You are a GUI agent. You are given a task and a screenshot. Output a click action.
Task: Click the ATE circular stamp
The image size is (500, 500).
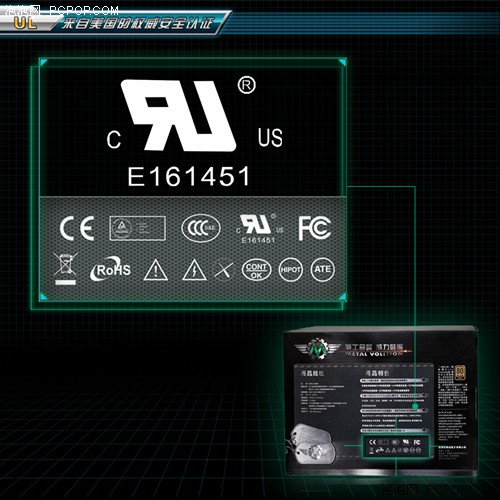(x=322, y=269)
